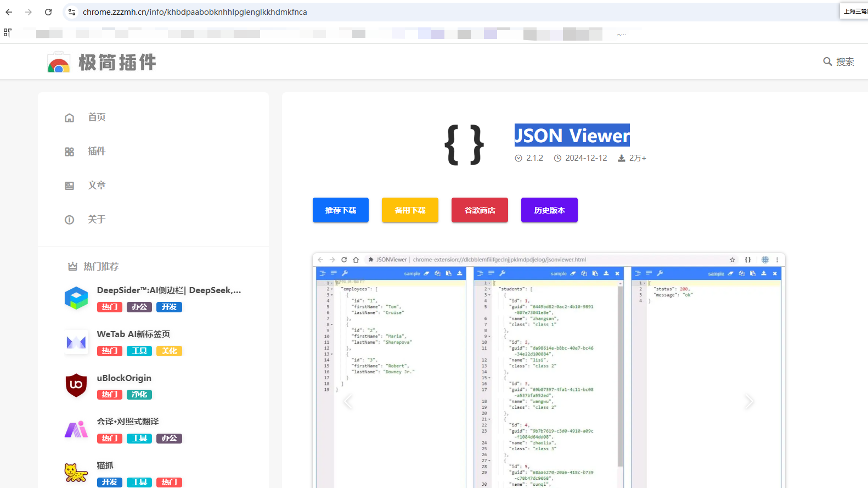Click the date 2024-12-12 label
This screenshot has height=488, width=868.
(x=586, y=158)
